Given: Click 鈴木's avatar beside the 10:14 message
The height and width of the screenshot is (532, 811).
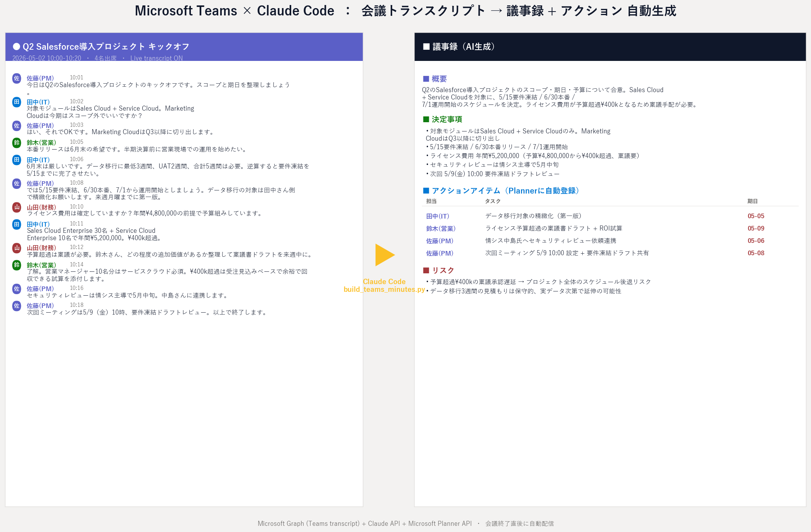Looking at the screenshot, I should click(17, 265).
